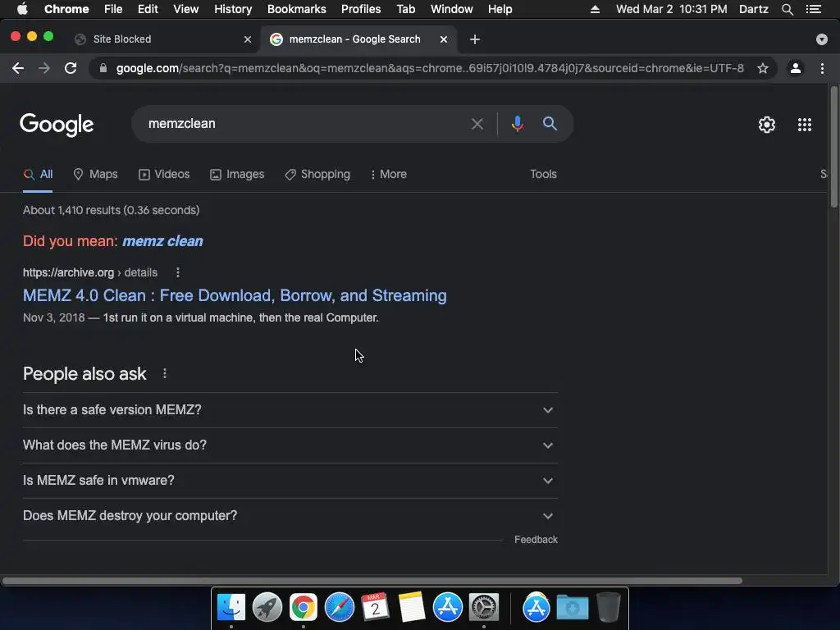The height and width of the screenshot is (630, 840).
Task: Open the tab search down-arrow button
Action: click(x=822, y=39)
